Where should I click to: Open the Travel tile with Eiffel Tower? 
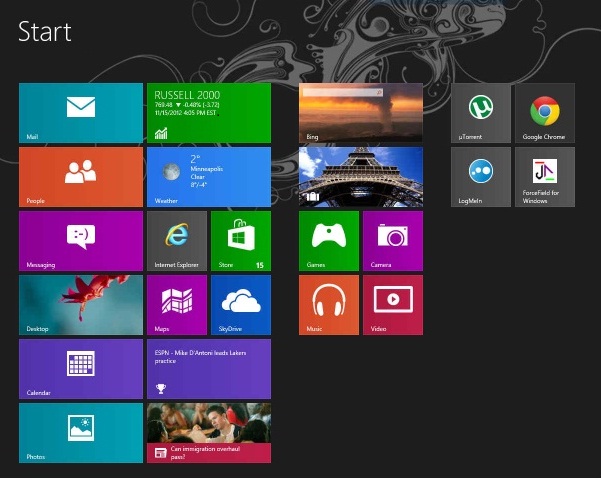click(361, 177)
